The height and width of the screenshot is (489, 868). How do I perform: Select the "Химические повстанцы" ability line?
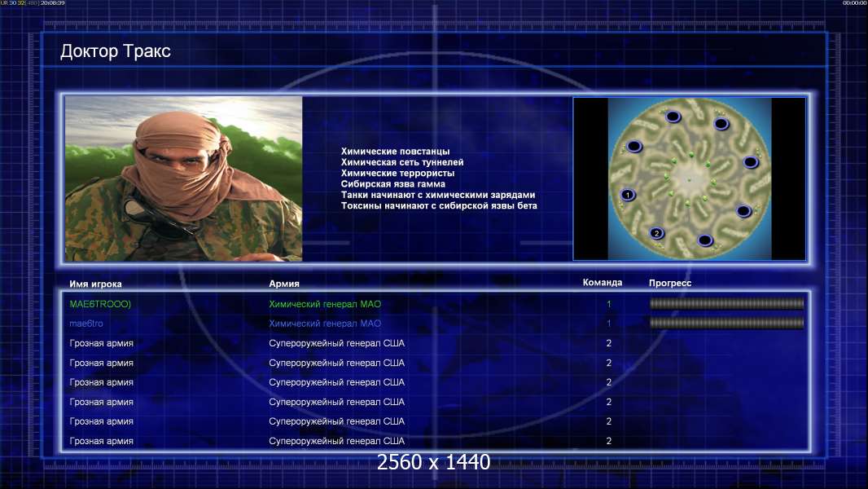(x=395, y=152)
